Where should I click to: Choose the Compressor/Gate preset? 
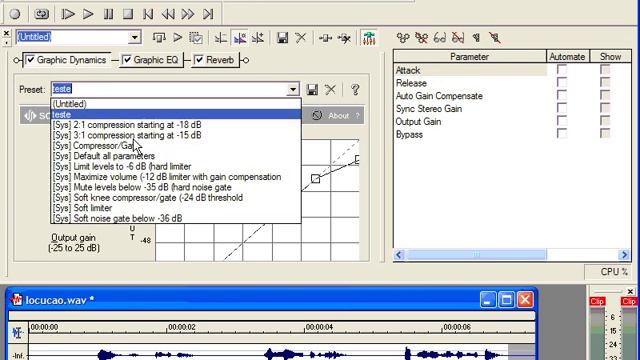tap(176, 145)
